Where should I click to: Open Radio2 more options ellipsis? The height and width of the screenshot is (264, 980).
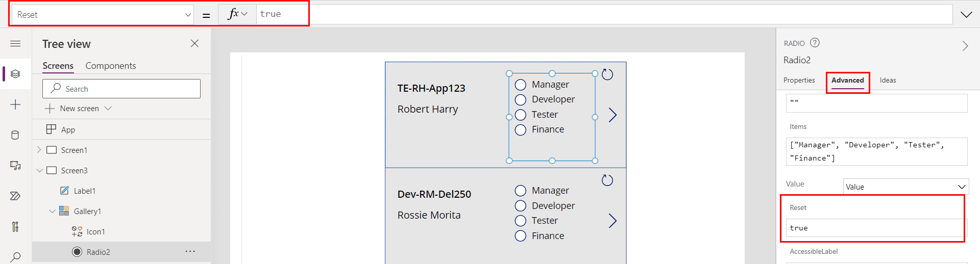(x=190, y=251)
